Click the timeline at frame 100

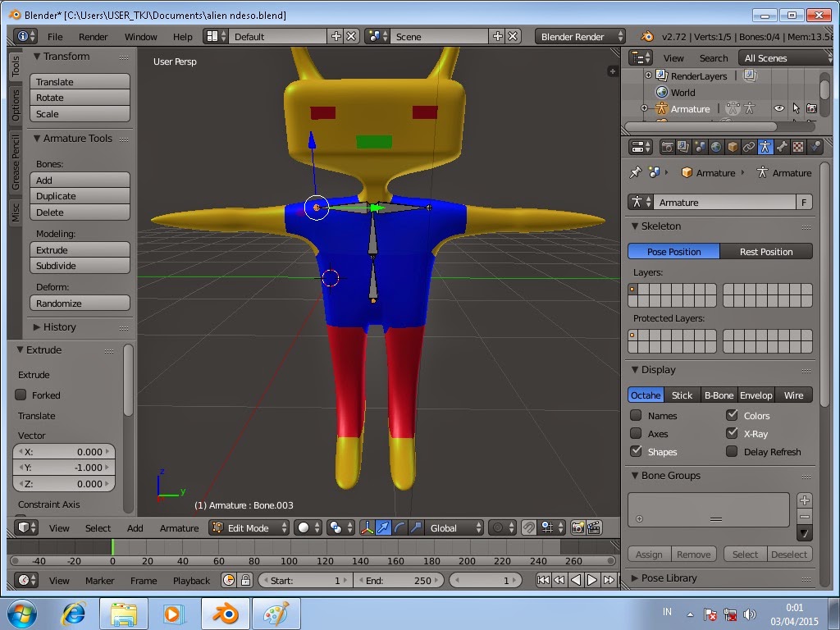click(x=289, y=546)
